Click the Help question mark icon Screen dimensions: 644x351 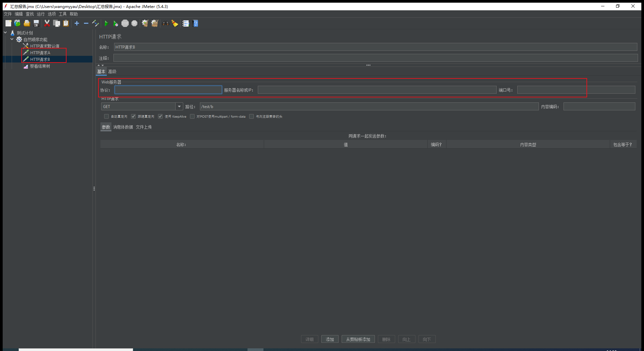pos(196,23)
